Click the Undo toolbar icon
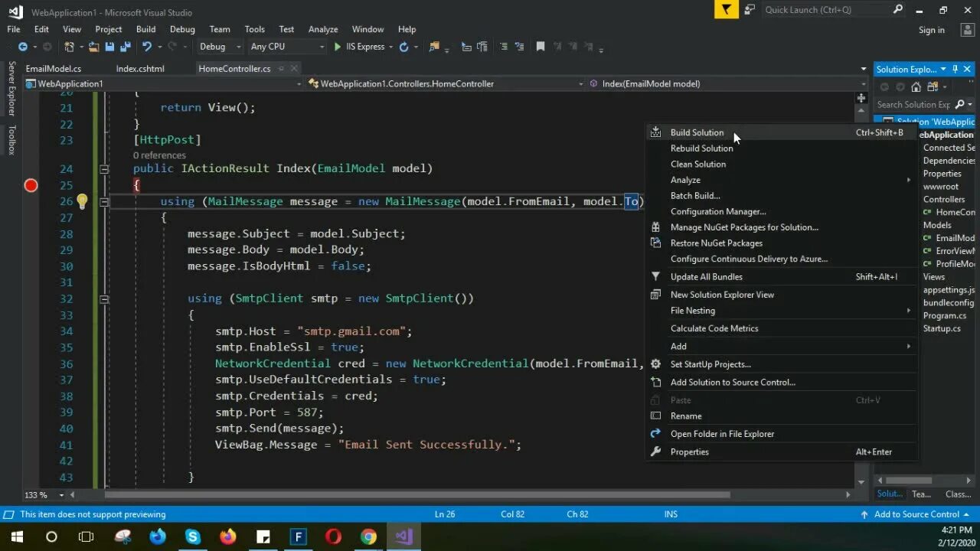The height and width of the screenshot is (551, 980). pos(146,47)
